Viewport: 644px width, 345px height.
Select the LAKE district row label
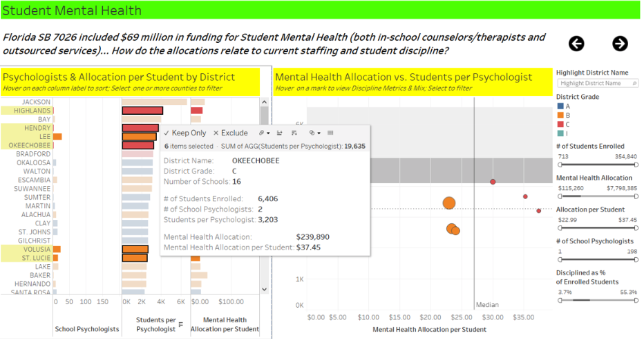(x=43, y=267)
